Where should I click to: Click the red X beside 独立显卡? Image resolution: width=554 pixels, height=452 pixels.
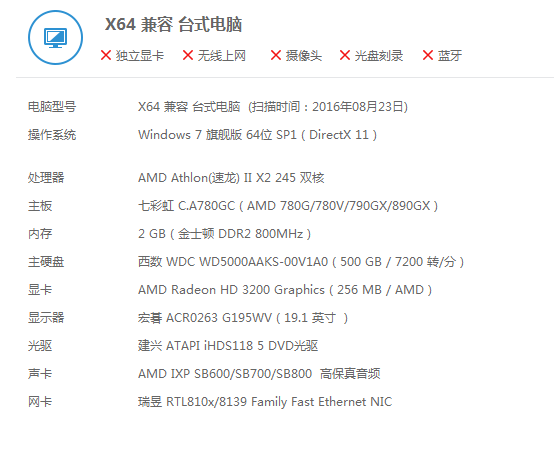point(106,55)
